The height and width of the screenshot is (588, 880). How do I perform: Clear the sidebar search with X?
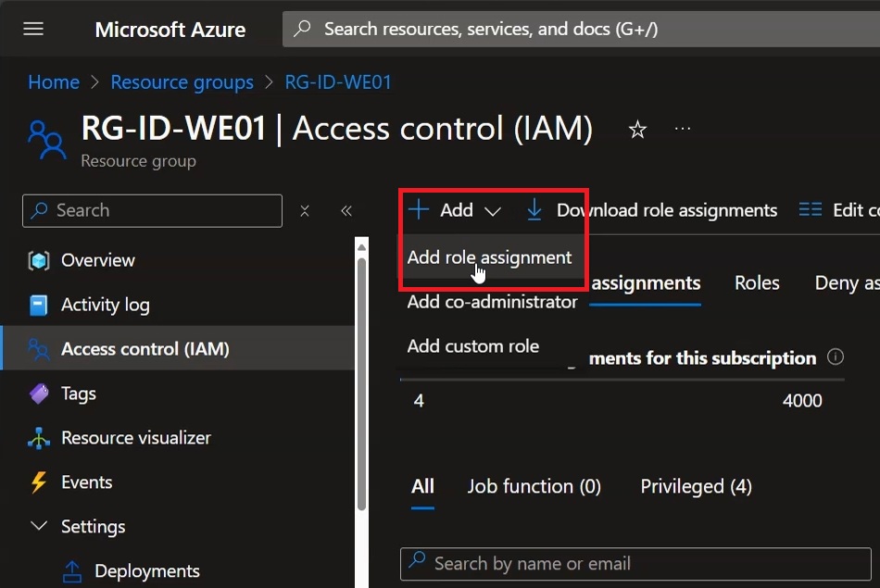pyautogui.click(x=305, y=211)
